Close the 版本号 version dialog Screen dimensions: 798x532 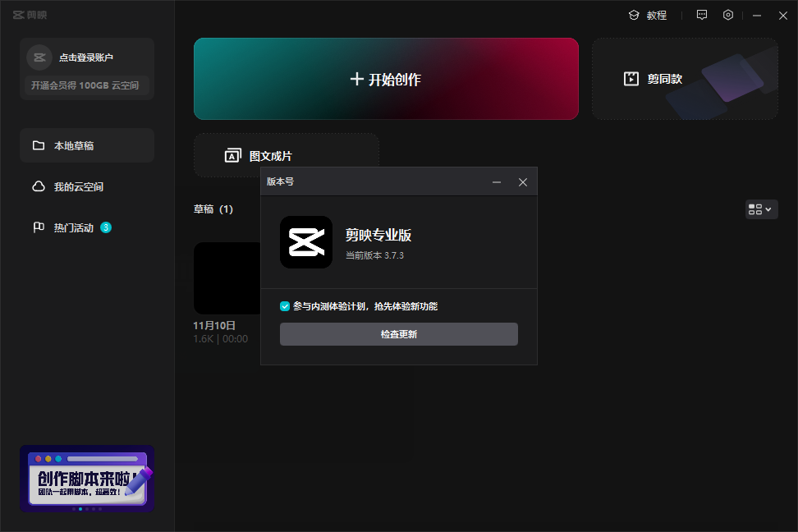[523, 181]
